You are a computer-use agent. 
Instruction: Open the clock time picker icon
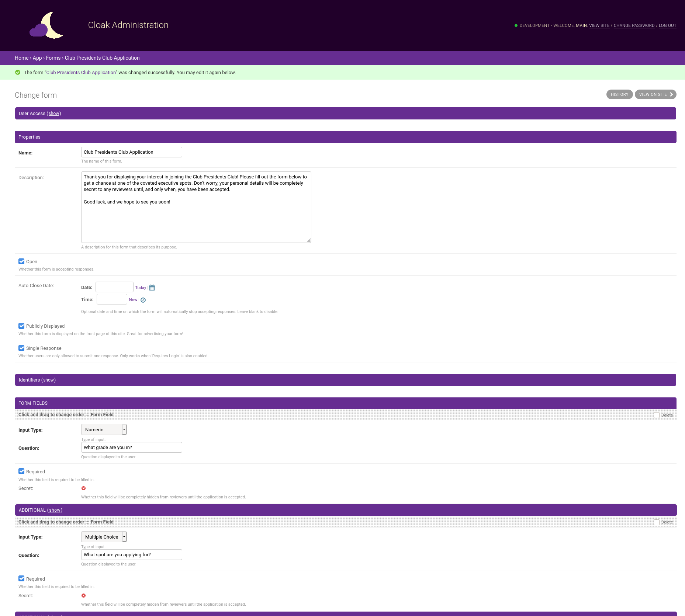click(x=143, y=300)
